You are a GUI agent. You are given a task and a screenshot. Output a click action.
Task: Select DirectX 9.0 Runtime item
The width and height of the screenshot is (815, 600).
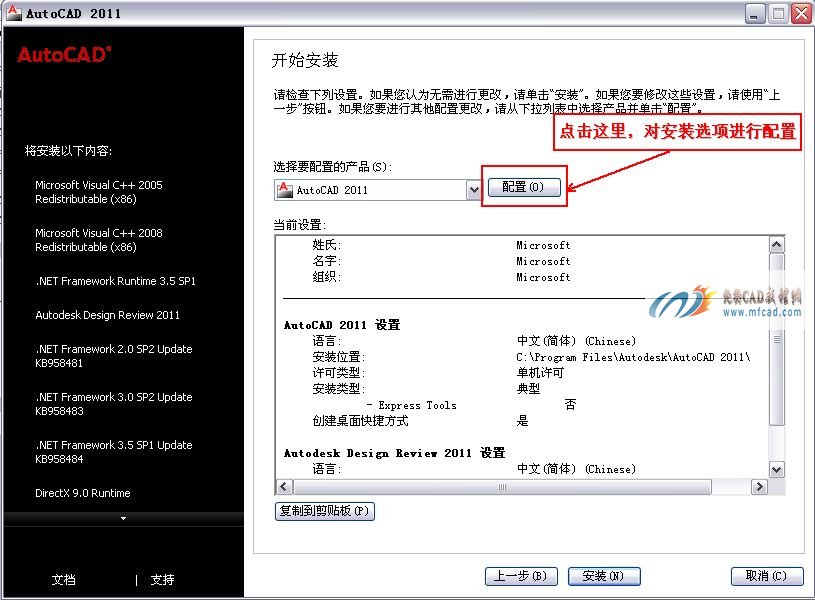pyautogui.click(x=83, y=493)
